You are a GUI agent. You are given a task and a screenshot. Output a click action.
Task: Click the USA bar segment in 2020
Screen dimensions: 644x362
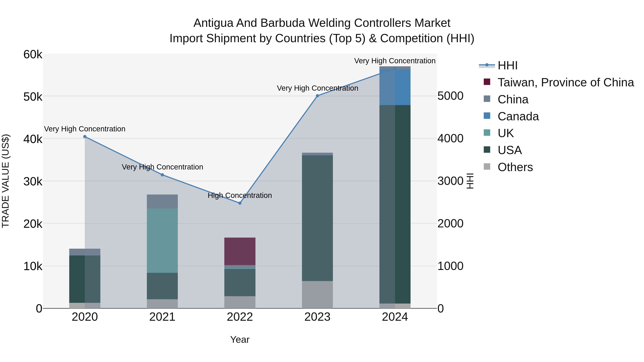click(x=85, y=279)
